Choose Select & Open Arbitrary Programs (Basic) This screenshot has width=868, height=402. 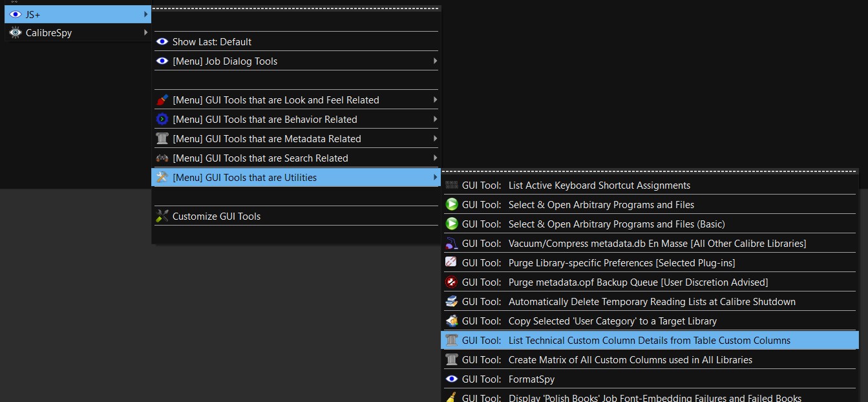(617, 224)
